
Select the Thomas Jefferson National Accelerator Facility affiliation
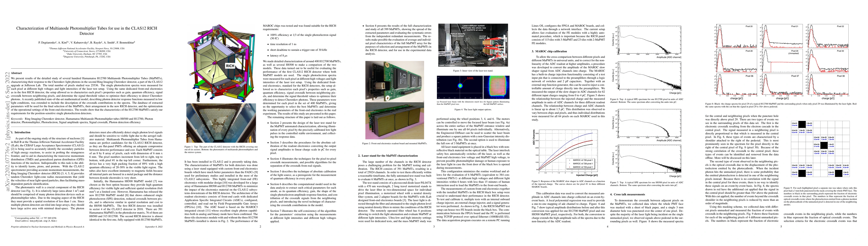click(87, 49)
